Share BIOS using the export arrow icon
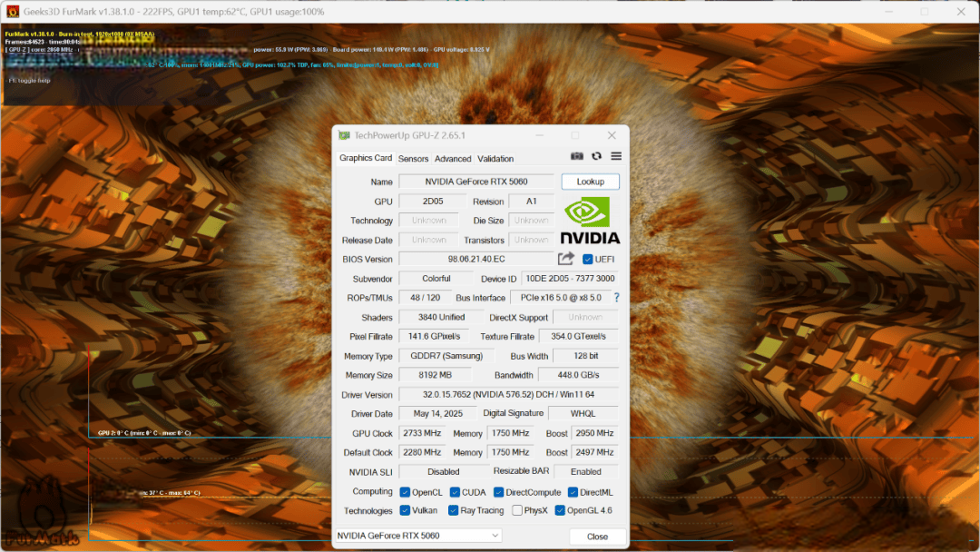The height and width of the screenshot is (552, 980). (566, 259)
